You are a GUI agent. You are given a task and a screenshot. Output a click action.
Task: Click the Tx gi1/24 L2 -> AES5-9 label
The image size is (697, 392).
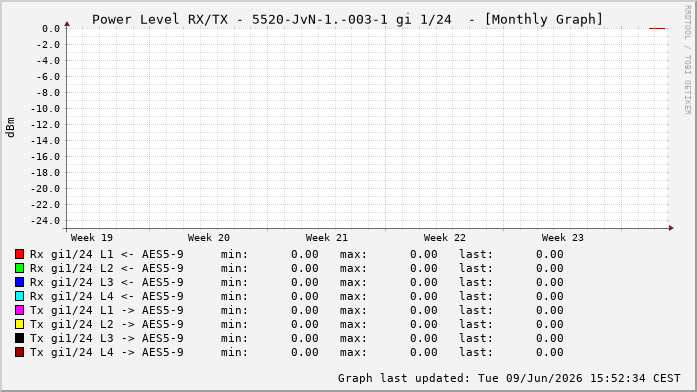coord(107,324)
